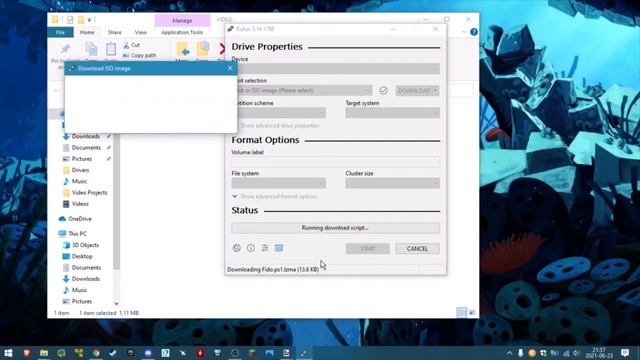The height and width of the screenshot is (360, 640).
Task: Open the Windows Start menu
Action: click(8, 353)
